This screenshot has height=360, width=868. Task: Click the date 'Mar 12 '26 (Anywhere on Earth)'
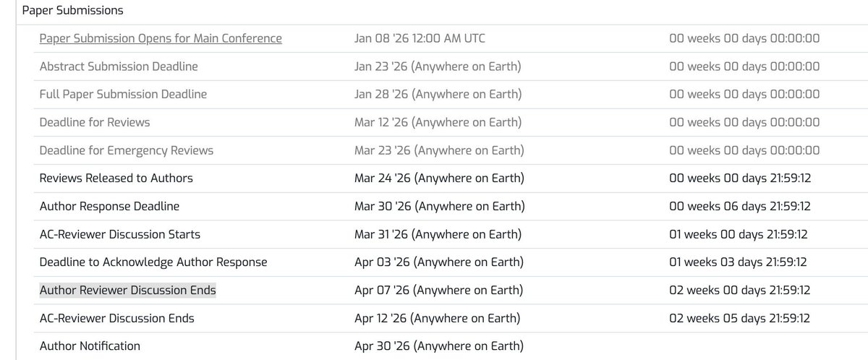(x=438, y=122)
